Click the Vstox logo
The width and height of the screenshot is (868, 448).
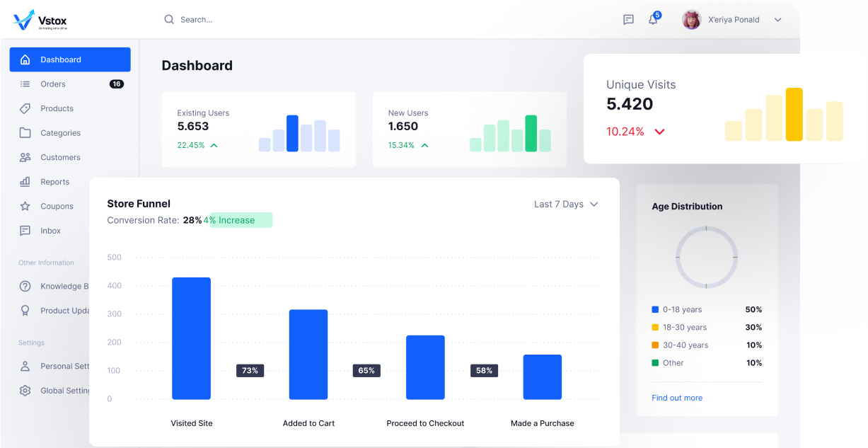tap(40, 20)
